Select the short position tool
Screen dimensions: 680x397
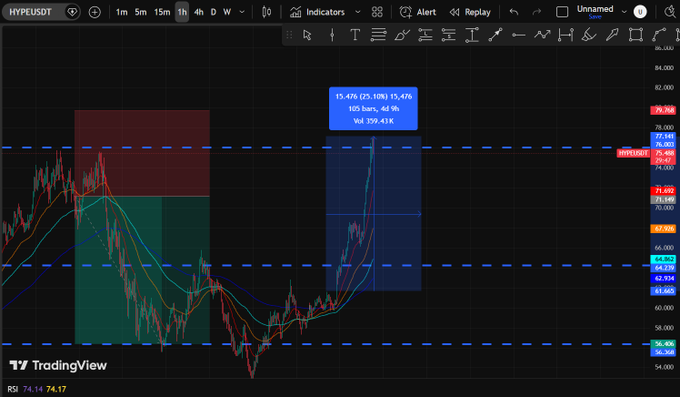(449, 35)
